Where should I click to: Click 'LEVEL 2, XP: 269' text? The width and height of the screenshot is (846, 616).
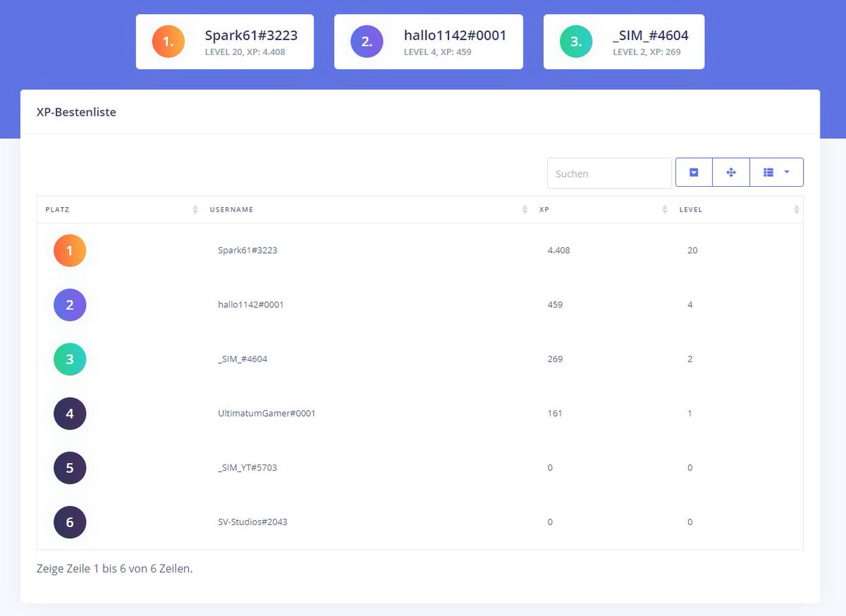click(646, 51)
